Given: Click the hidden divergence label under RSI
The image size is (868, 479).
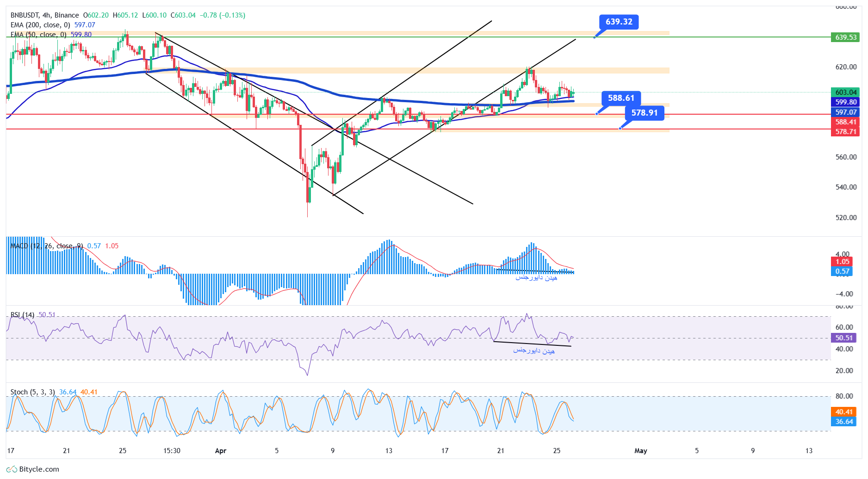Looking at the screenshot, I should [x=534, y=351].
